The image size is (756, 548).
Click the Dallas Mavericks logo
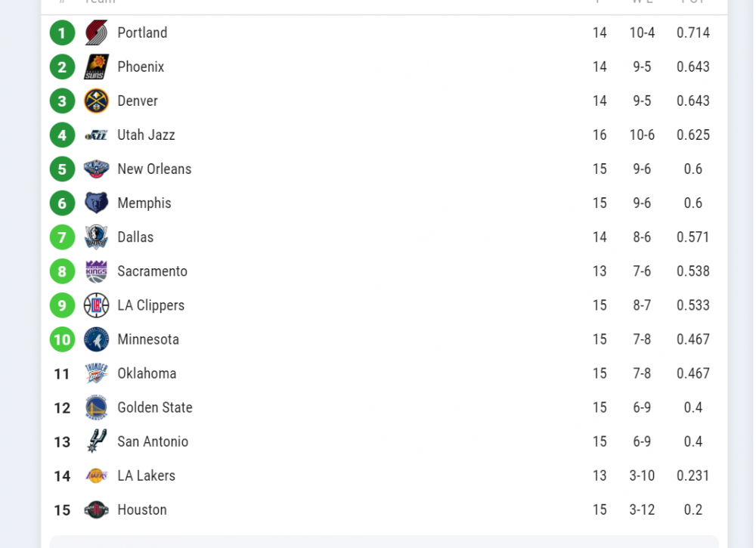pos(97,237)
